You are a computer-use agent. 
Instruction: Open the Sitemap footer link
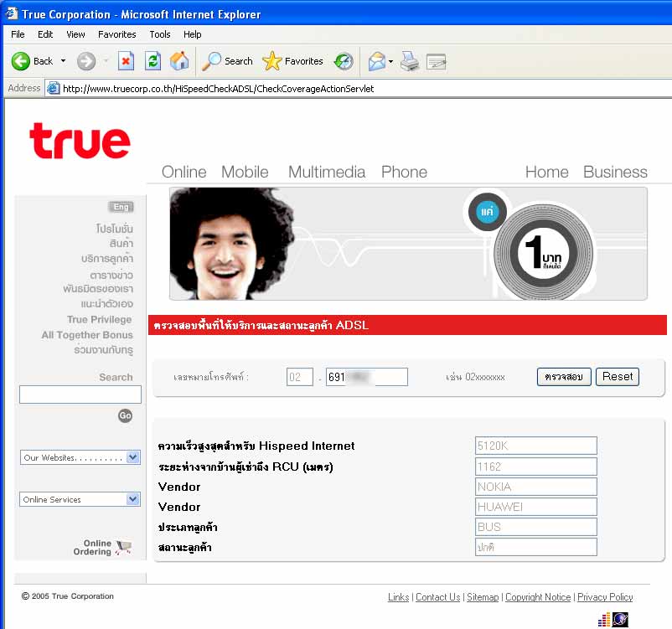(483, 597)
